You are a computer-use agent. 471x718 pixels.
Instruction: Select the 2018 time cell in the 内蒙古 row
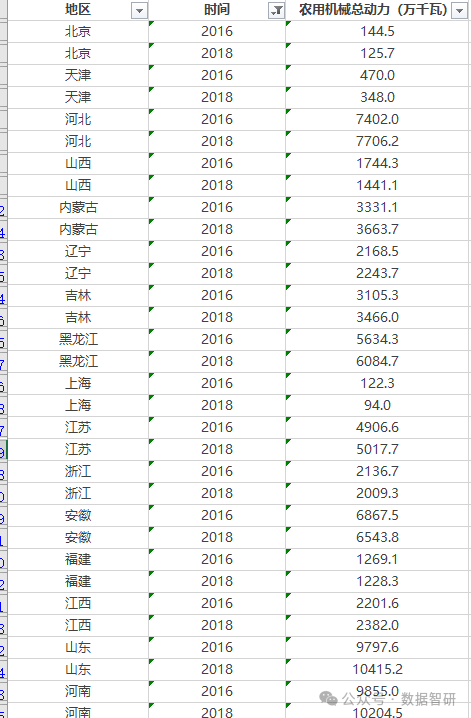217,229
